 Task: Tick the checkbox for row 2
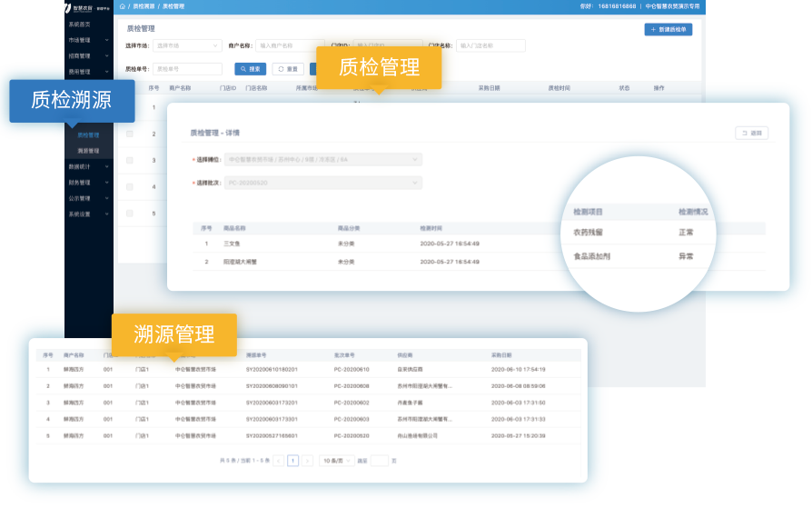[130, 134]
